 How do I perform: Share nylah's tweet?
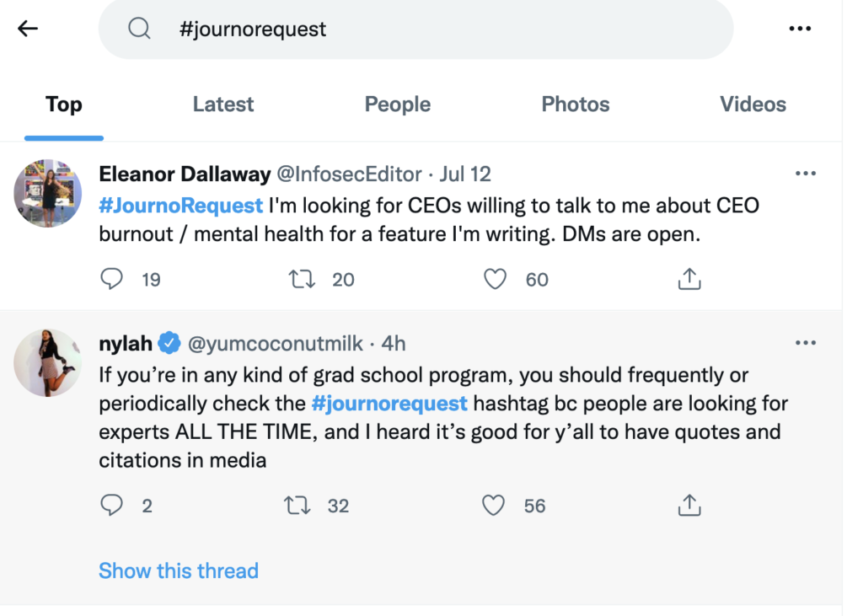pos(689,506)
